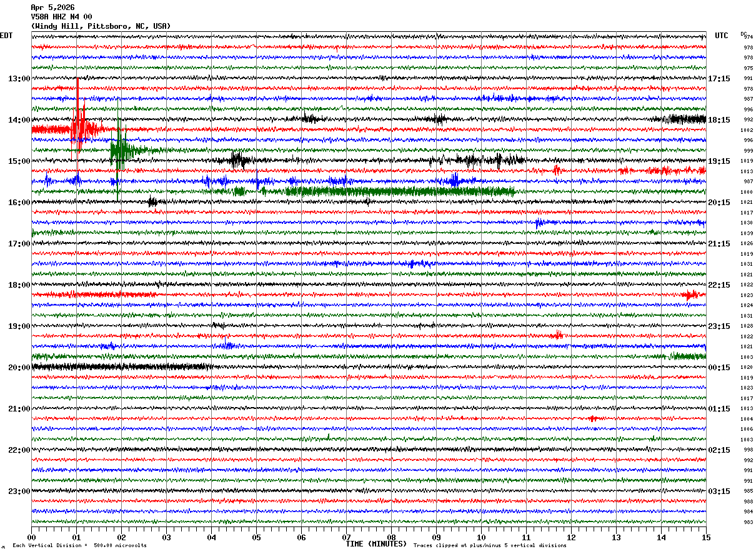Select the 14:00 EDT time label

point(19,119)
